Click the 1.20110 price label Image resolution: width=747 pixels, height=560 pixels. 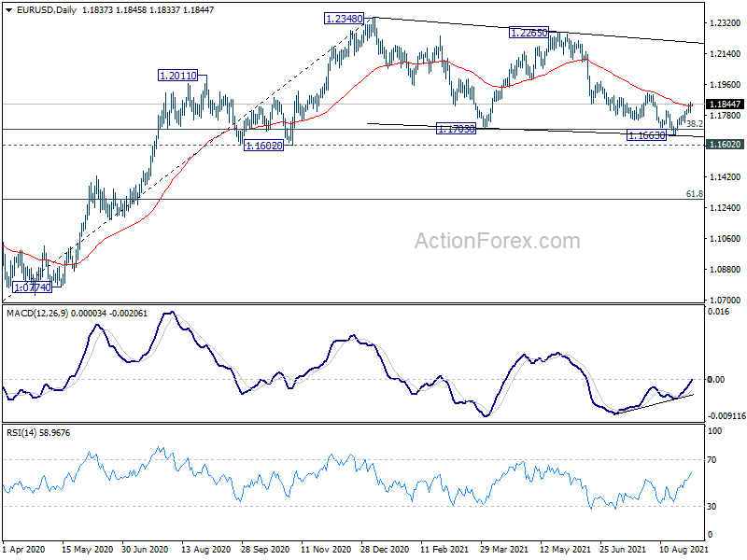pos(177,76)
